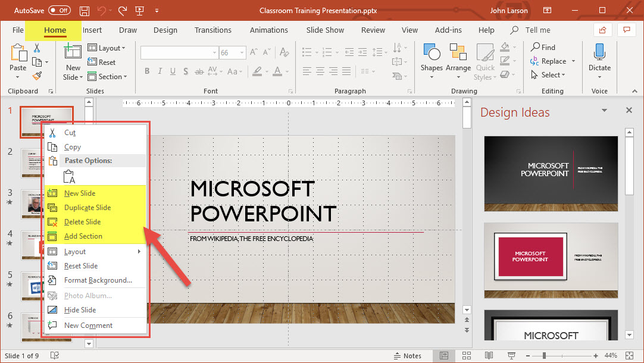This screenshot has height=363, width=644.
Task: Toggle the Notes pane in status bar
Action: point(407,356)
